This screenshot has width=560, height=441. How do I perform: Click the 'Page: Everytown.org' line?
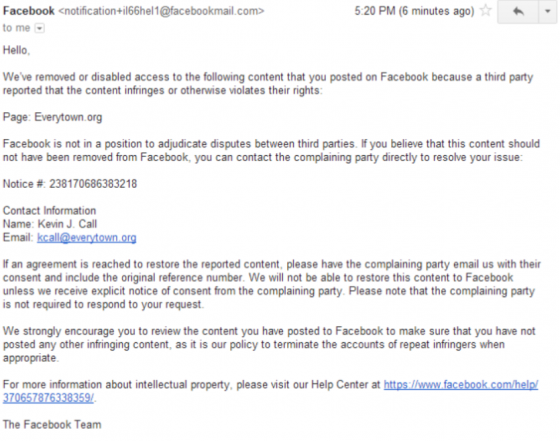point(52,117)
